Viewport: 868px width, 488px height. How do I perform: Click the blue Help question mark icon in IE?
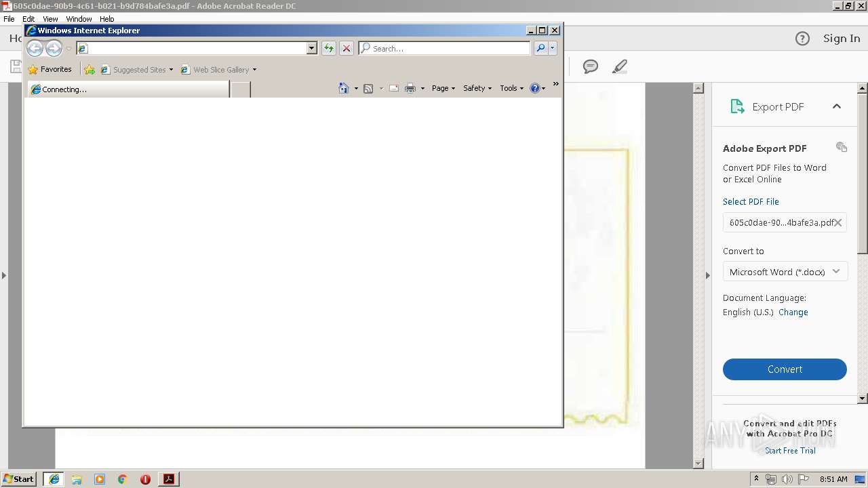[x=535, y=88]
